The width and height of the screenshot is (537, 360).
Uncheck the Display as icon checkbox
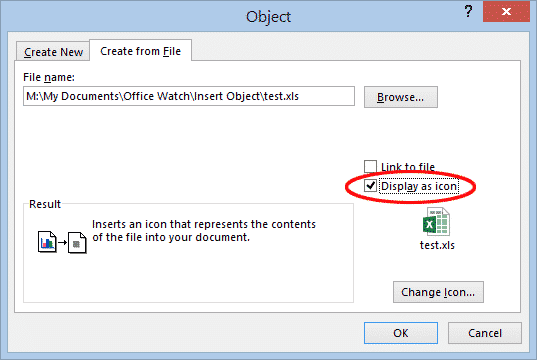pos(370,186)
